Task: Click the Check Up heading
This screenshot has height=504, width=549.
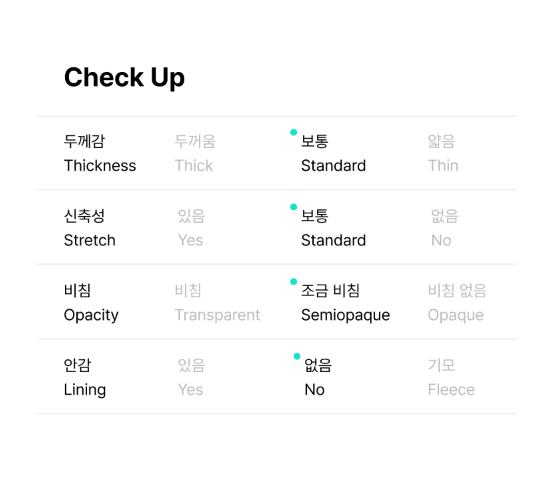Action: pyautogui.click(x=124, y=78)
